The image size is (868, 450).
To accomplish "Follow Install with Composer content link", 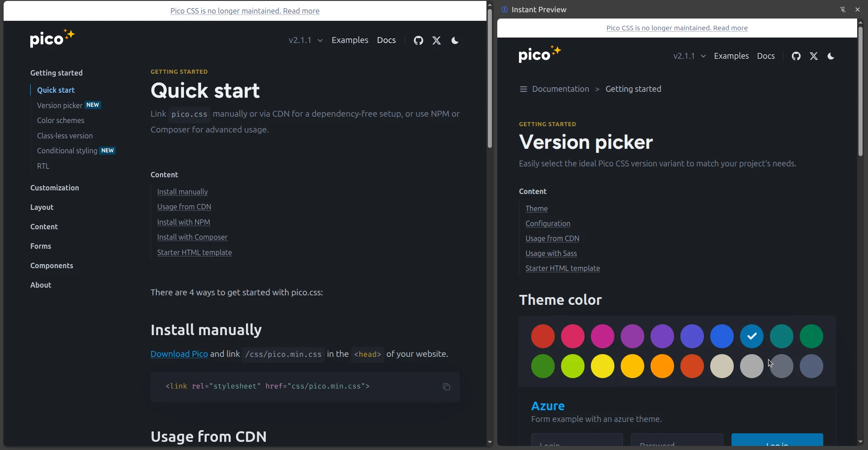I will click(192, 237).
